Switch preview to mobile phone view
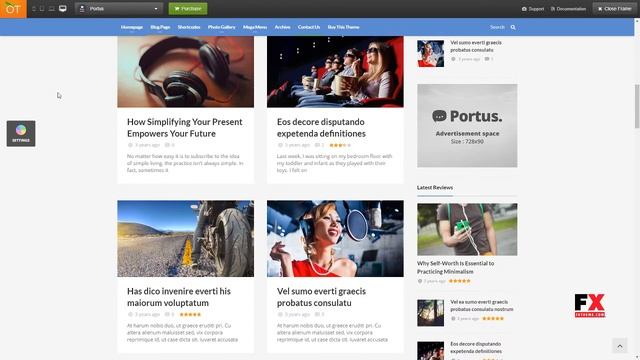The width and height of the screenshot is (640, 360). 33,9
